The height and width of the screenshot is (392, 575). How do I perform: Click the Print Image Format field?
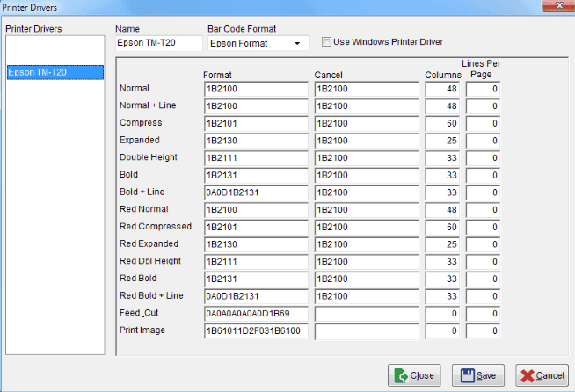[255, 330]
